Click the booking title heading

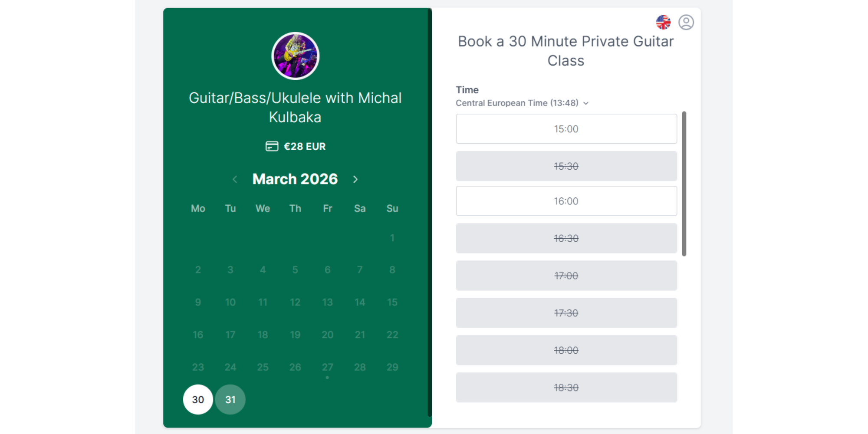click(565, 51)
